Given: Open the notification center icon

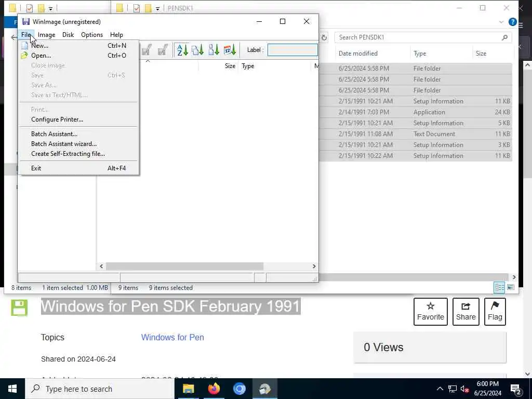Looking at the screenshot, I should [x=516, y=389].
